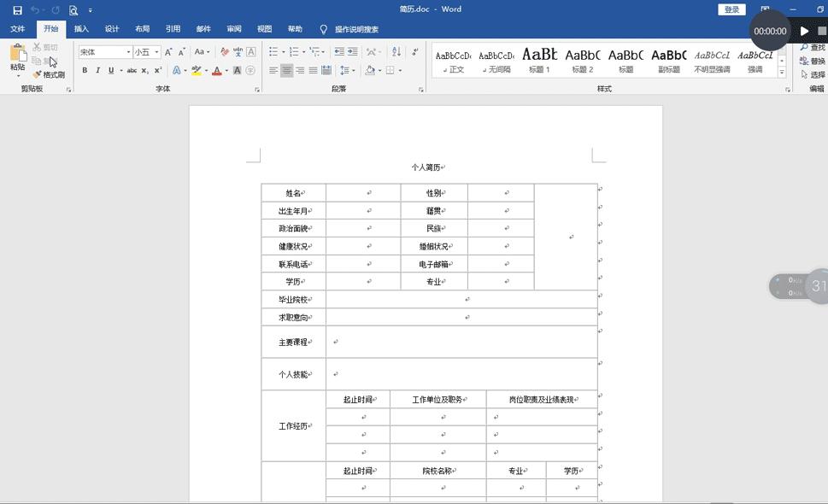Toggle superscript formatting
This screenshot has width=828, height=504.
click(x=156, y=70)
